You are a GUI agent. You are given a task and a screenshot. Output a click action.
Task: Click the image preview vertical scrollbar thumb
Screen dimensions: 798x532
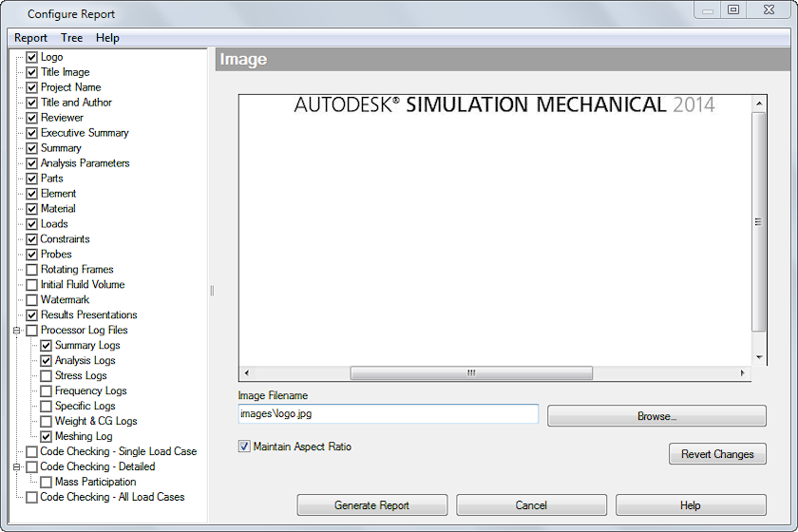[x=758, y=222]
